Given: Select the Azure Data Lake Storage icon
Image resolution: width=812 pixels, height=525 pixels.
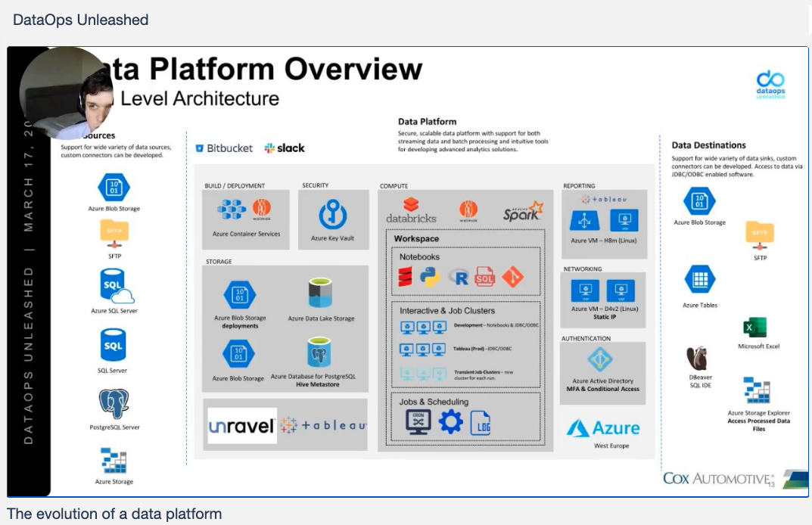Looking at the screenshot, I should click(320, 293).
